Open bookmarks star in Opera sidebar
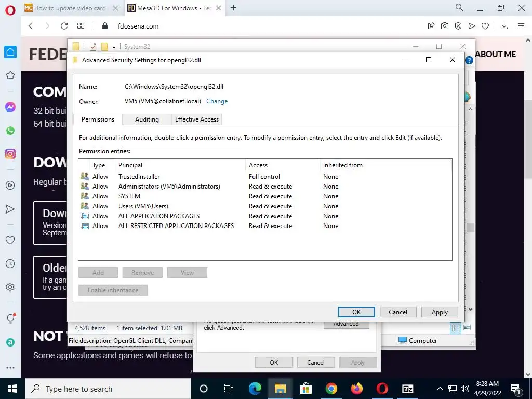This screenshot has width=532, height=399. click(x=10, y=75)
